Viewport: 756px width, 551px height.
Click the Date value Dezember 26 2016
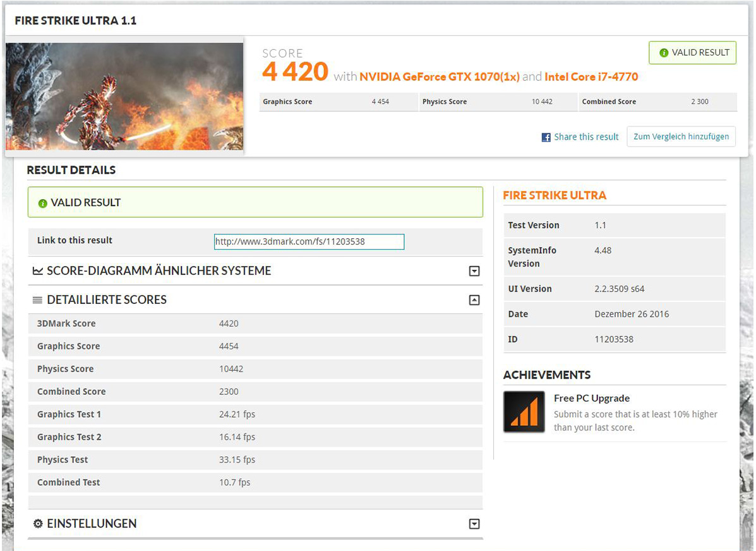coord(632,314)
